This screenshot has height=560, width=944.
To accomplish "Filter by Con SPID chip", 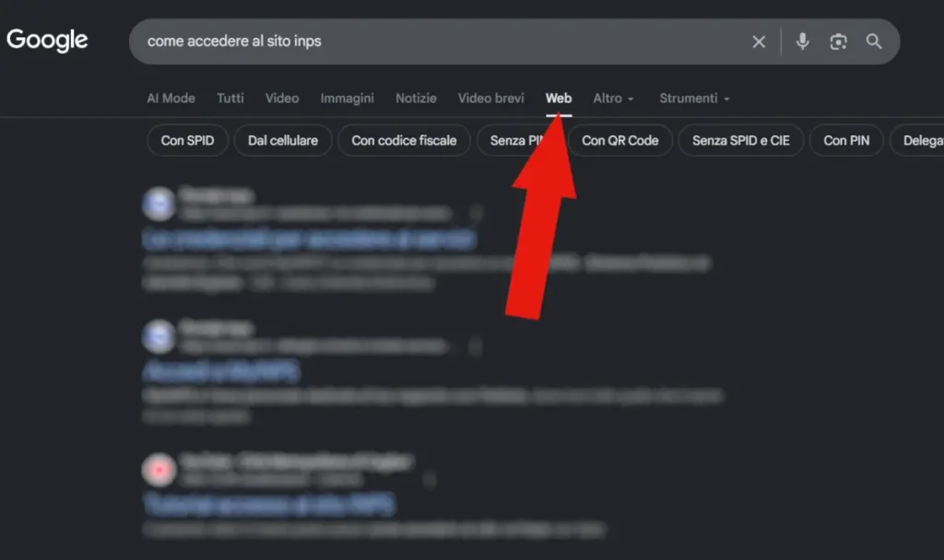I will coord(187,140).
